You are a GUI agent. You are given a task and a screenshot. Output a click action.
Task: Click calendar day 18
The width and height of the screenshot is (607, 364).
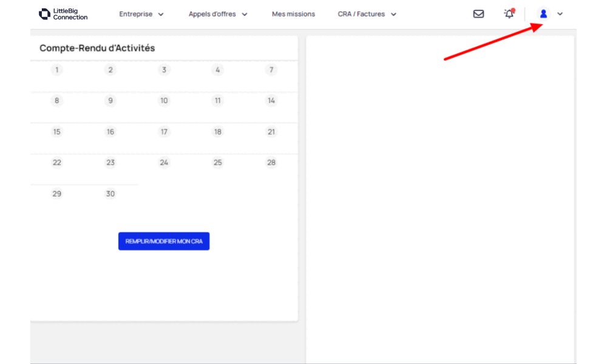tap(217, 132)
